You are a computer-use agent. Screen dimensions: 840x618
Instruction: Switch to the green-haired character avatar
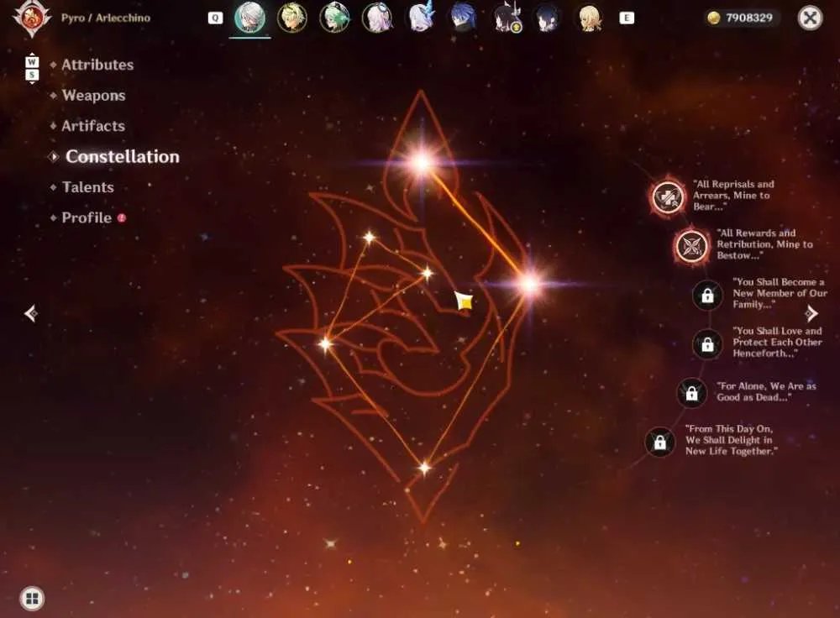[x=335, y=17]
